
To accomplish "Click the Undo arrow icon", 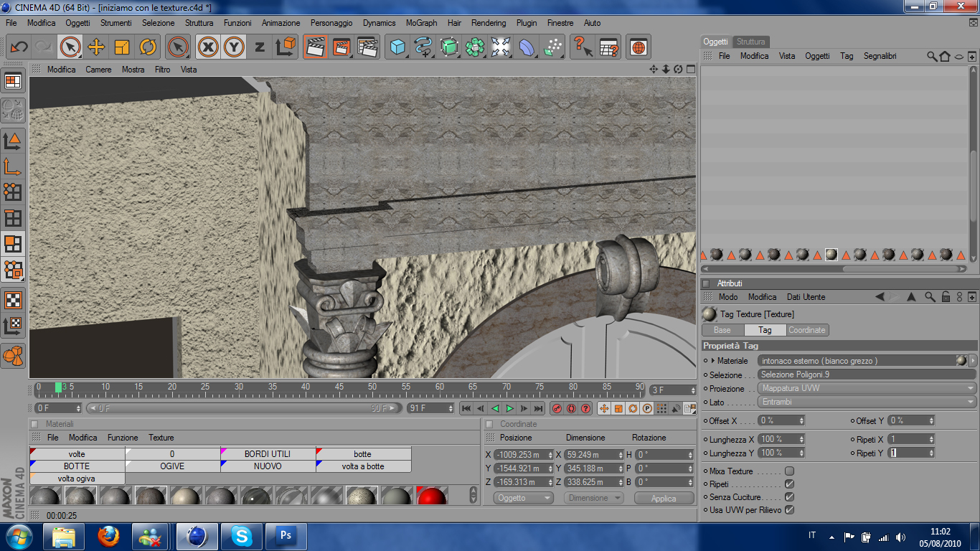I will click(19, 47).
